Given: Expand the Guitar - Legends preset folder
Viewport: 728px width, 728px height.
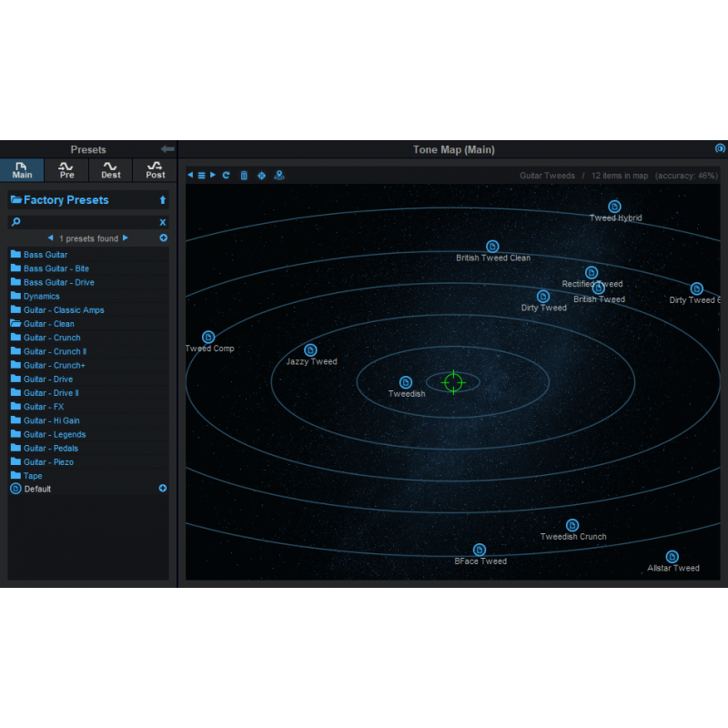Looking at the screenshot, I should point(55,434).
